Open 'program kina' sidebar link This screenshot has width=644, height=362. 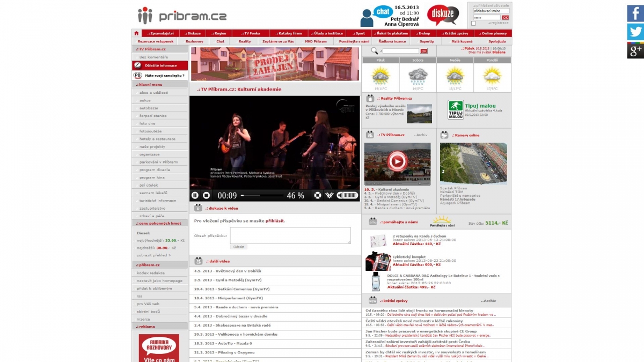152,178
